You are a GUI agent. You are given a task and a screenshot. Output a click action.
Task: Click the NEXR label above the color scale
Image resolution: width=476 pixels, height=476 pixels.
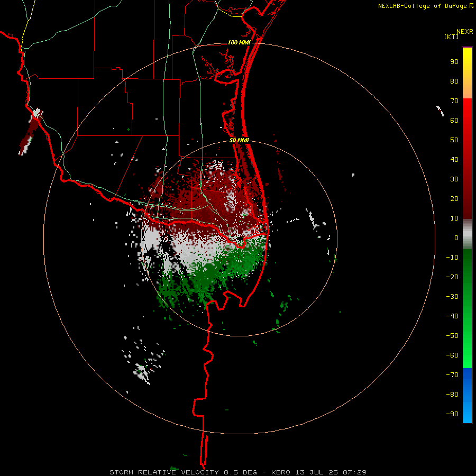465,32
